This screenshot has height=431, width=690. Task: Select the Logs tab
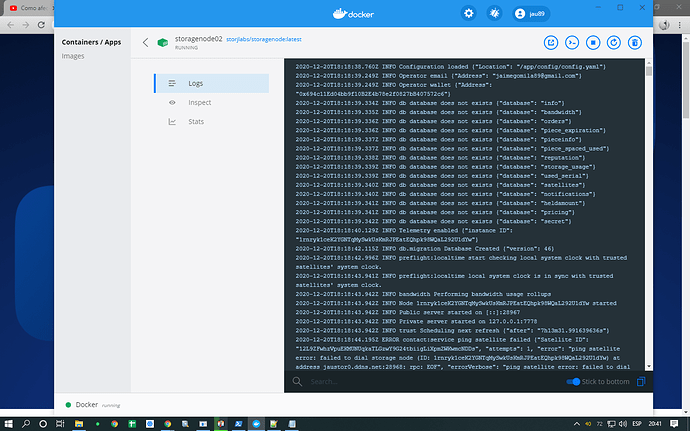pos(197,83)
